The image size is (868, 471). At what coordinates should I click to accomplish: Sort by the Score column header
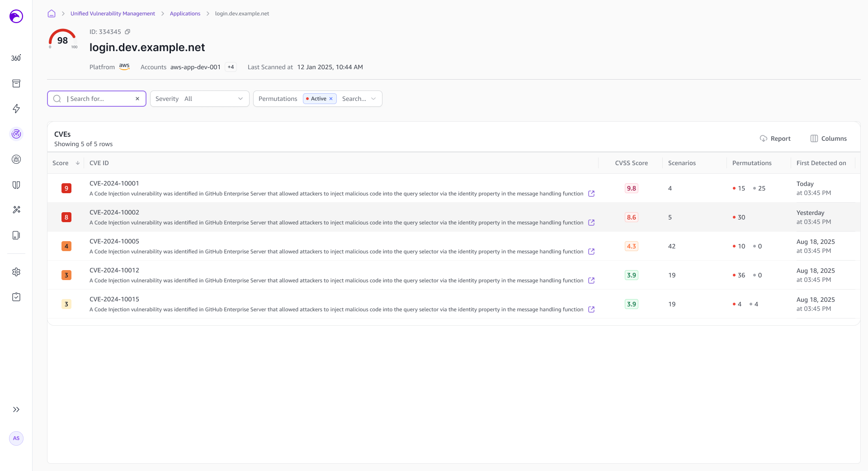click(x=66, y=163)
